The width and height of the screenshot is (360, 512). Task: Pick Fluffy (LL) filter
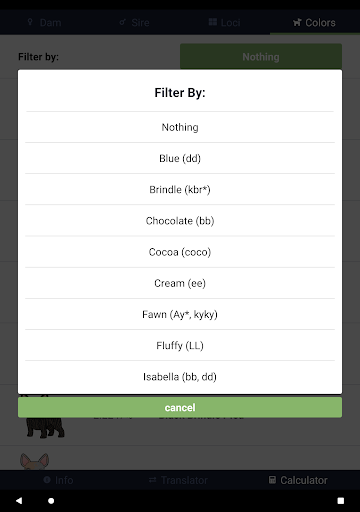coord(180,345)
